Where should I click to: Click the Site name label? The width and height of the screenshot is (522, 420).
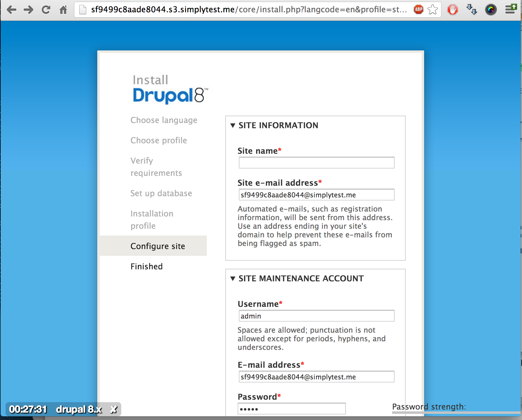tap(258, 151)
